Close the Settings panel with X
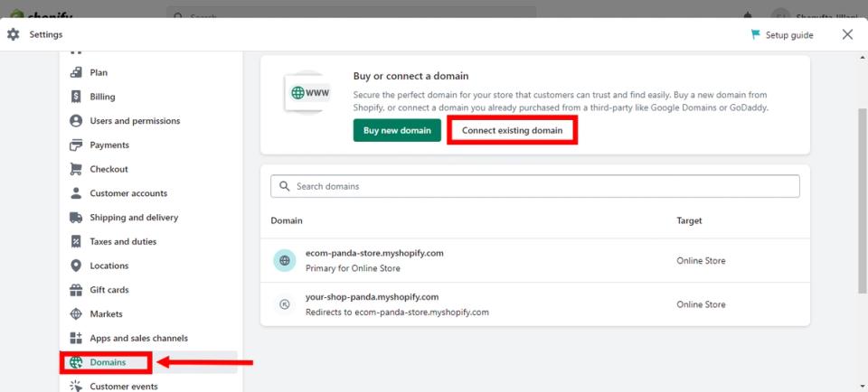868x392 pixels. coord(847,35)
